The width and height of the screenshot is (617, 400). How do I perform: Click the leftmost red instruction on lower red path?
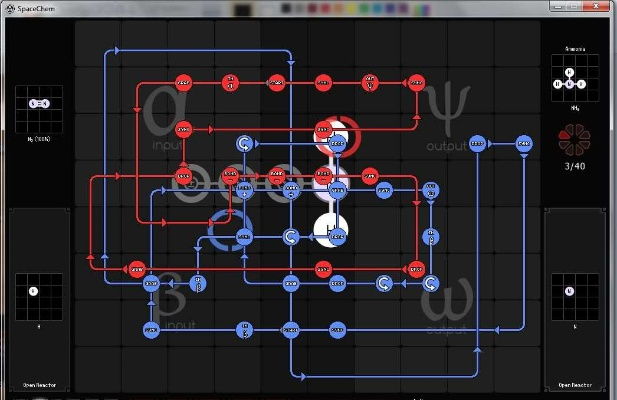click(x=137, y=268)
